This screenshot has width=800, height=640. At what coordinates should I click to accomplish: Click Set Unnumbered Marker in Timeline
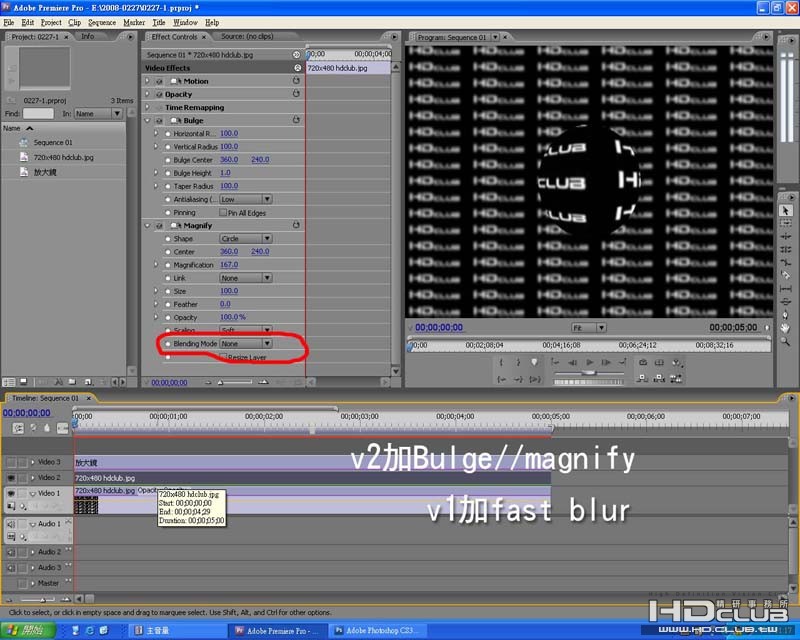click(47, 428)
